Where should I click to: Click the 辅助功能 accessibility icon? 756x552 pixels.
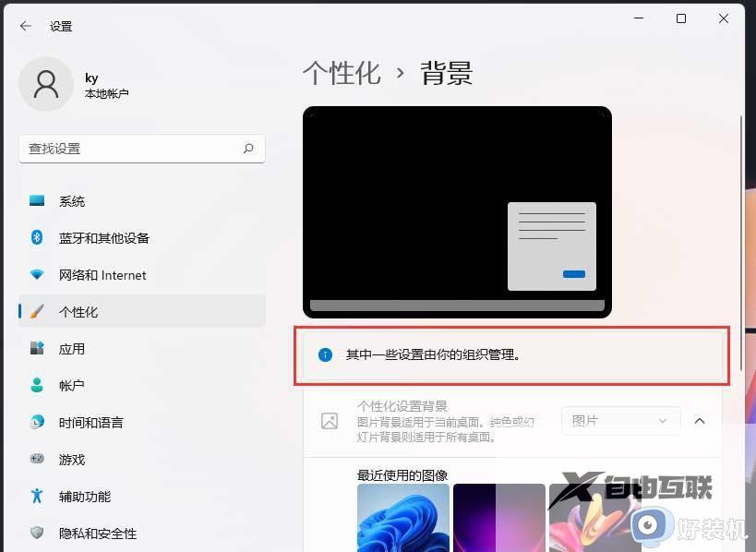(x=37, y=497)
